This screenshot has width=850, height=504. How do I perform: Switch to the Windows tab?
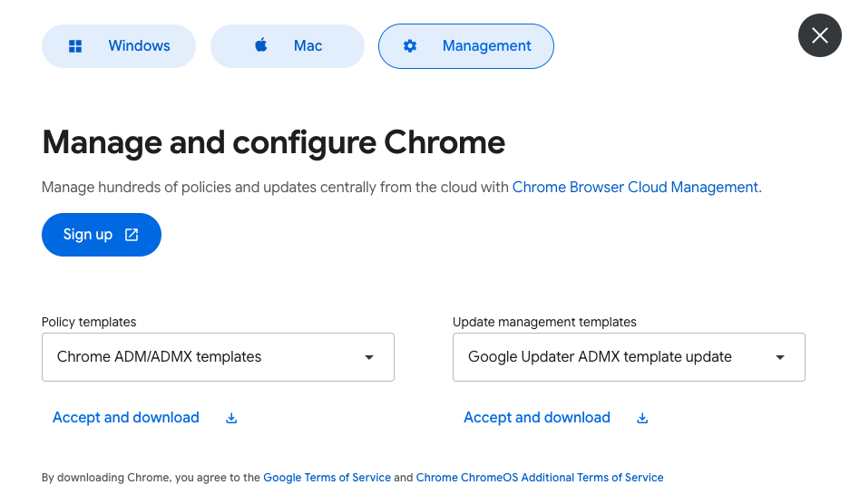(119, 46)
